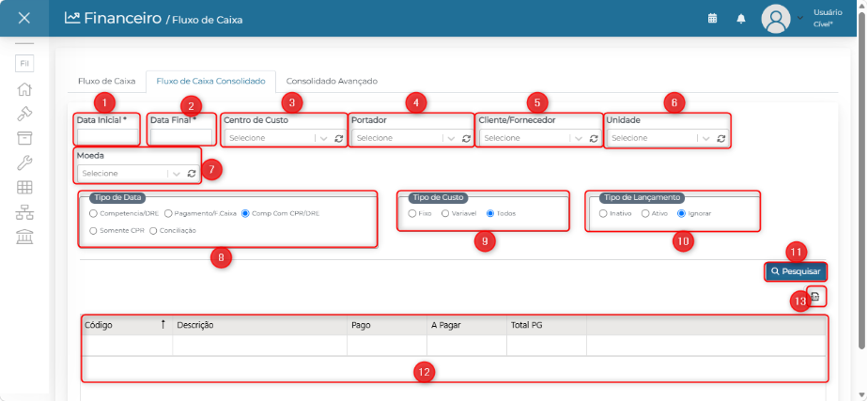Open the gavel icon in sidebar
This screenshot has height=401, width=868.
[24, 114]
